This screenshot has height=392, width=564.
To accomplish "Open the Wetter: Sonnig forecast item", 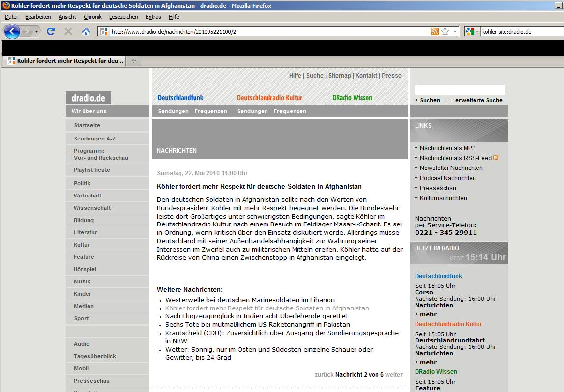I will point(268,353).
